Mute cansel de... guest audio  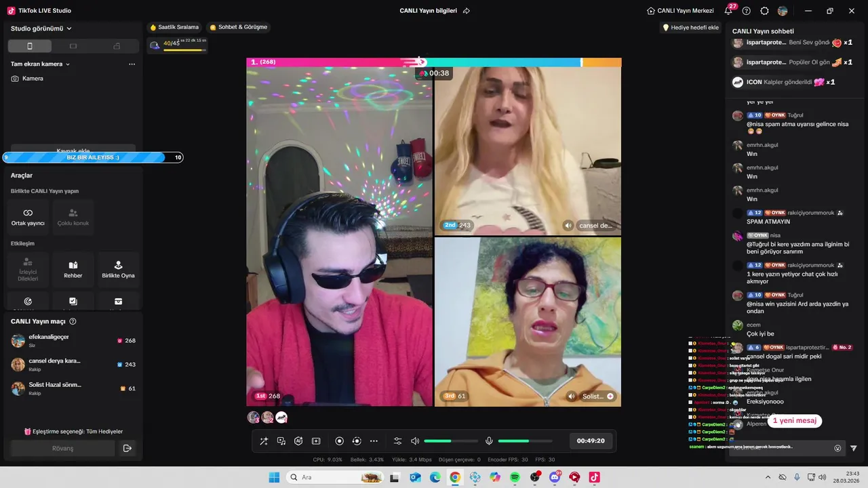[x=568, y=225]
